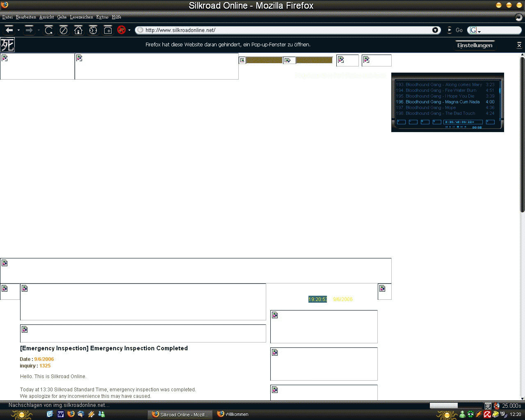Click the media player previous track button

[x=446, y=127]
